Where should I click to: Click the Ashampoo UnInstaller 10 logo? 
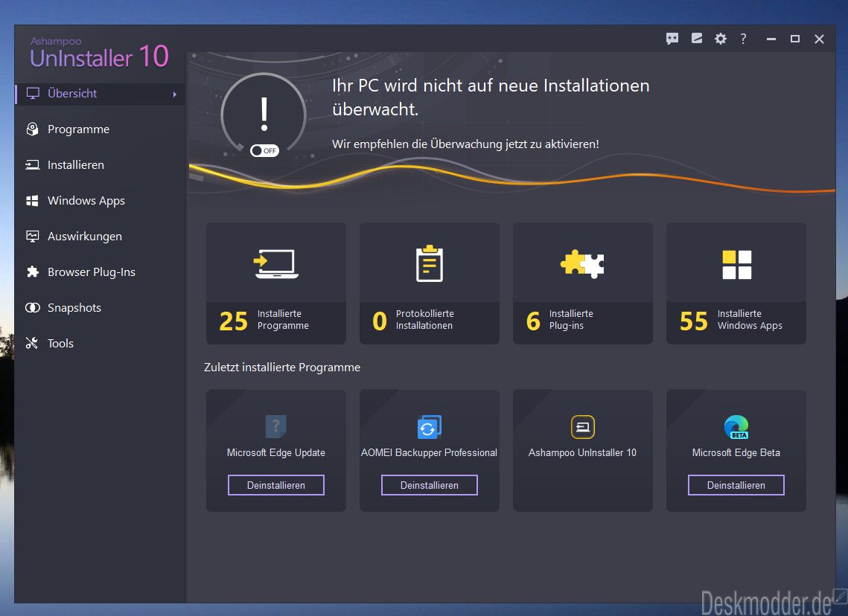(x=100, y=53)
